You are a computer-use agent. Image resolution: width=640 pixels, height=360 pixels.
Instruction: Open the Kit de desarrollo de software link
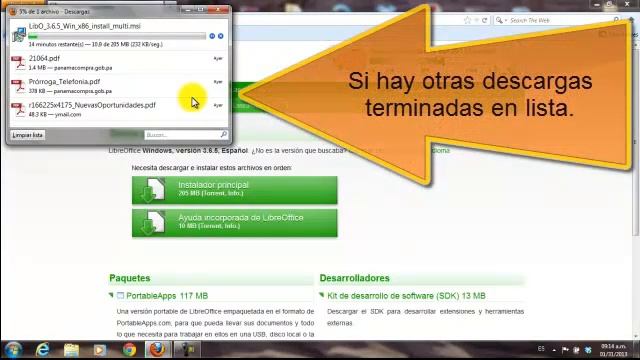click(406, 296)
